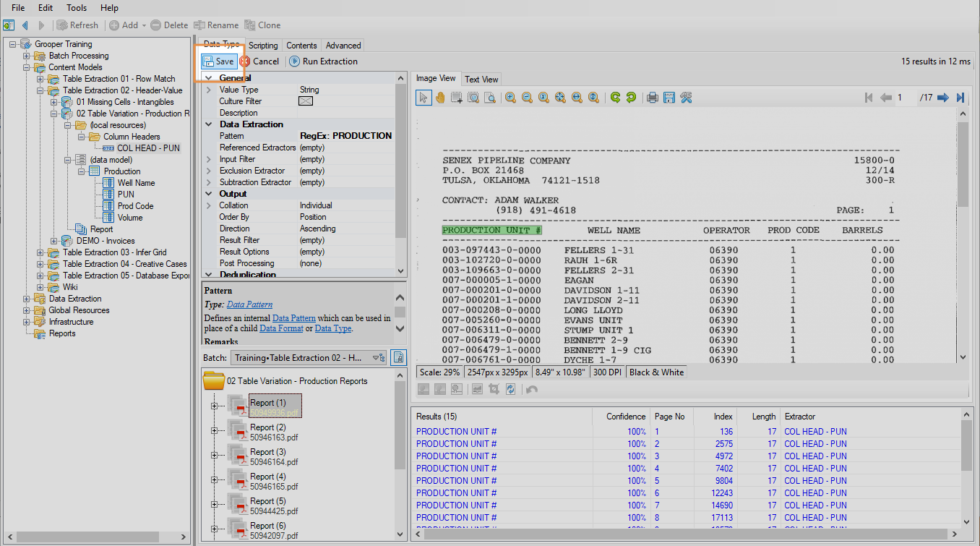Print the document image

pos(653,98)
